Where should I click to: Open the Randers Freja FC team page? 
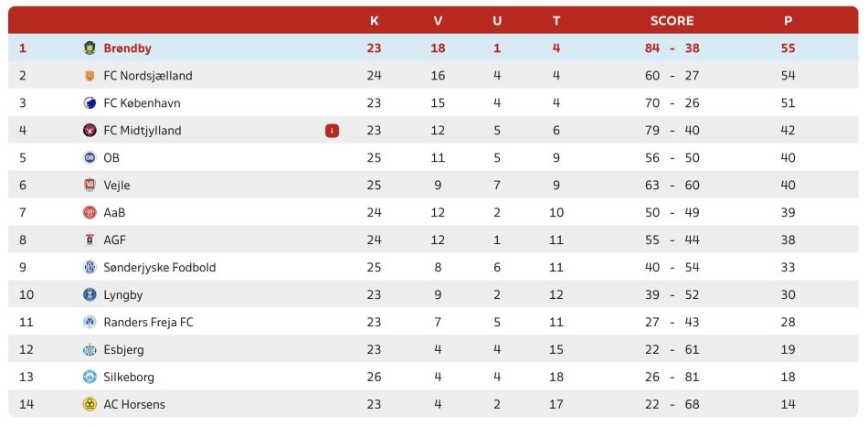pos(148,323)
